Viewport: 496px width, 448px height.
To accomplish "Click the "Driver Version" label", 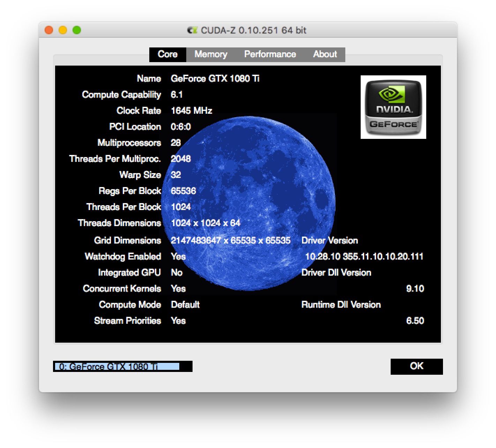I will 330,240.
